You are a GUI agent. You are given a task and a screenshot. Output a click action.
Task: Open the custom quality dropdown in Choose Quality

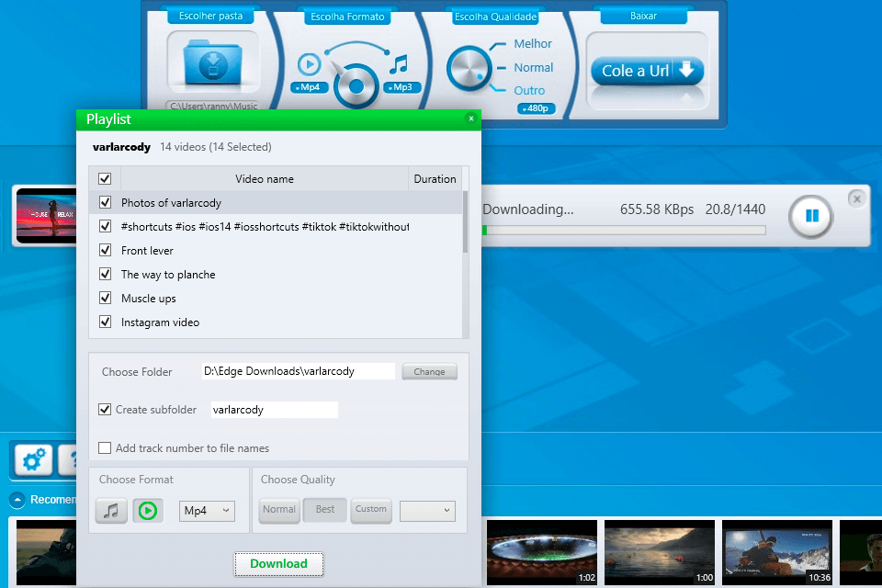pos(427,511)
